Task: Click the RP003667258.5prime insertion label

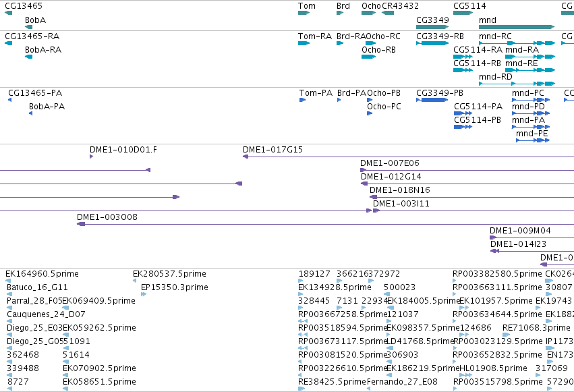Action: tap(343, 314)
